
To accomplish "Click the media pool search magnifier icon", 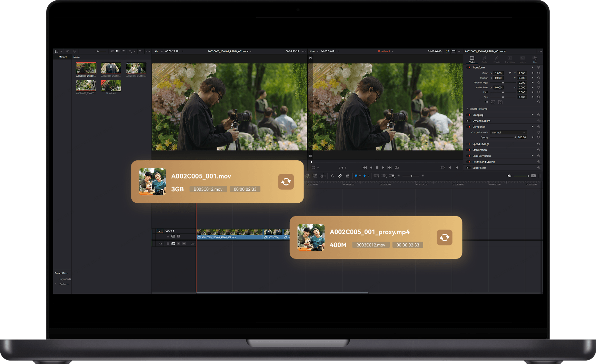I will pyautogui.click(x=130, y=51).
